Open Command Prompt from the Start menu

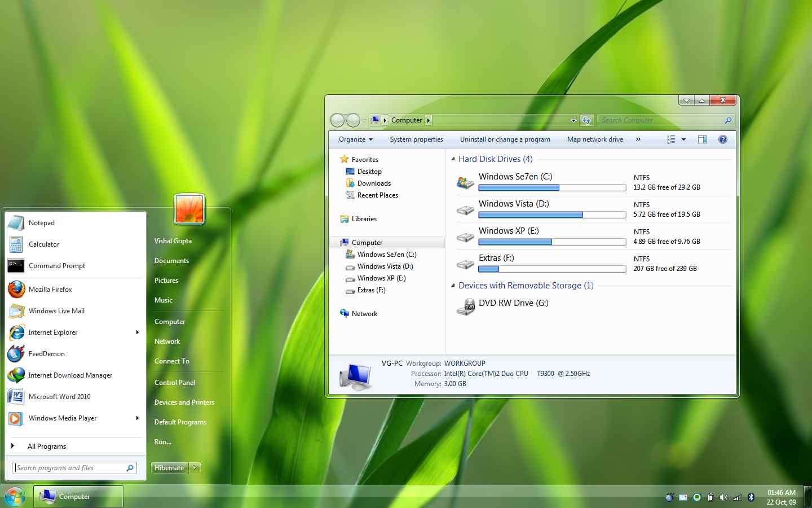click(x=75, y=266)
